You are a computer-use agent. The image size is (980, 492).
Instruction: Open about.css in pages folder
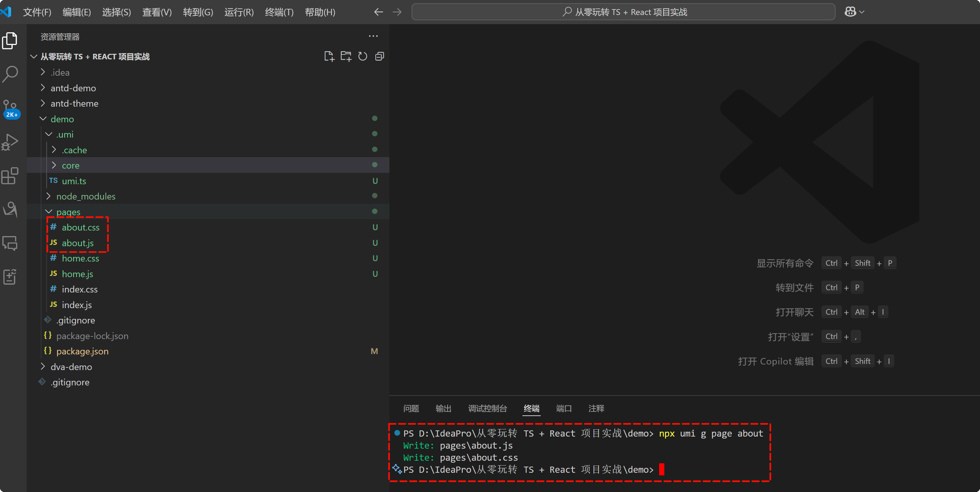[x=208, y=227]
